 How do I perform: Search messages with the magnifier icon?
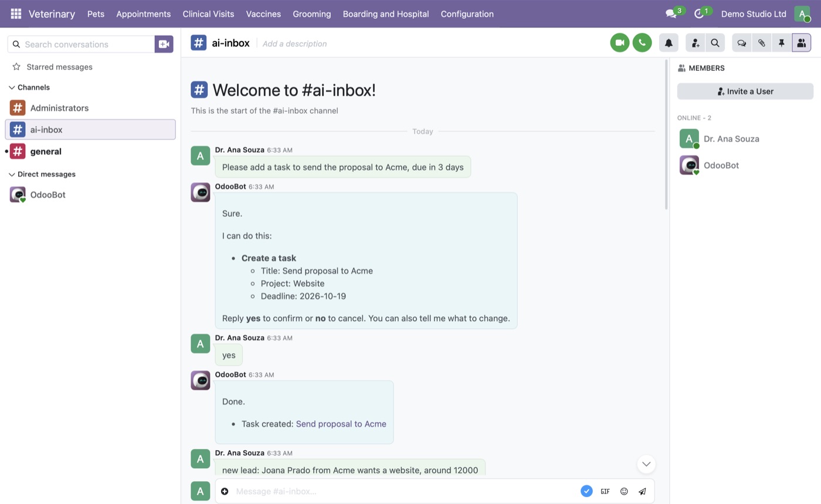coord(715,43)
